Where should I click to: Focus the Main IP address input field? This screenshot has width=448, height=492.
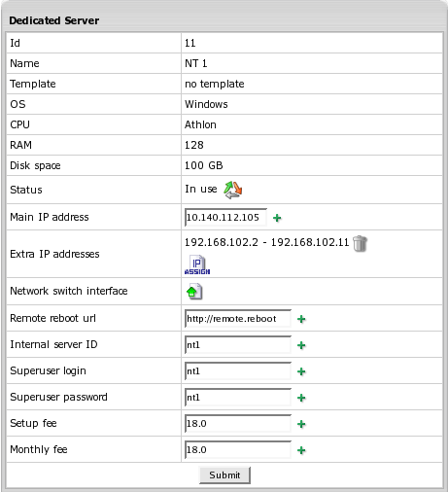pyautogui.click(x=225, y=217)
